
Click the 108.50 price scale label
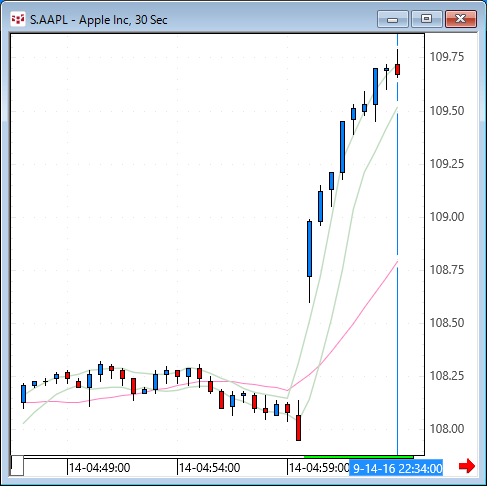pyautogui.click(x=447, y=323)
